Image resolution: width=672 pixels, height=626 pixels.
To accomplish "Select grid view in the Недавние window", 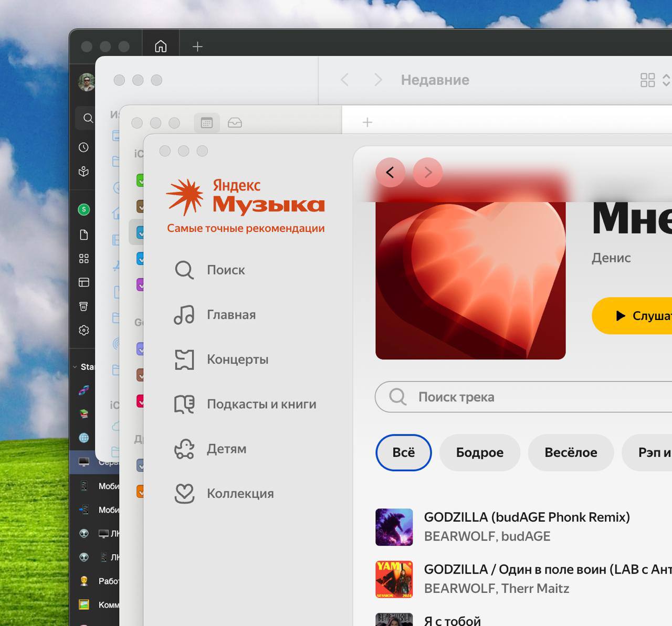I will 647,80.
